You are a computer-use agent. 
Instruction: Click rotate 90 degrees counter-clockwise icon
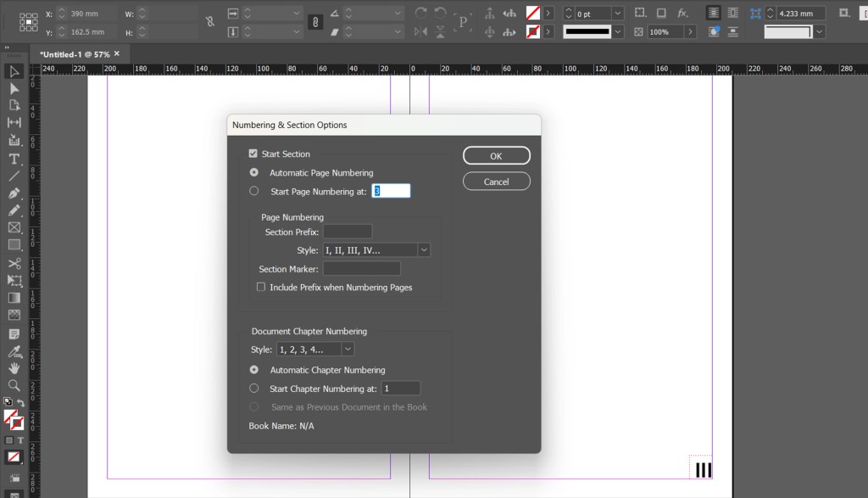point(440,13)
